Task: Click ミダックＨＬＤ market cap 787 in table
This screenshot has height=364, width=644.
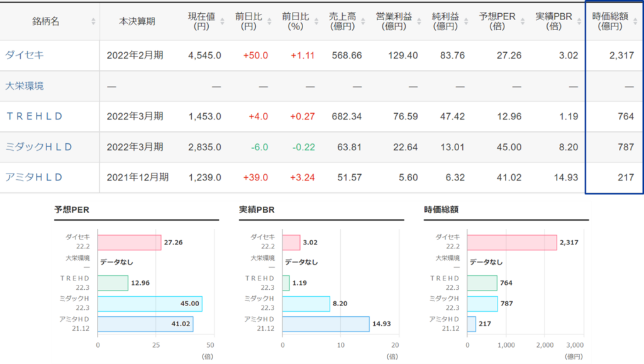Action: [626, 147]
